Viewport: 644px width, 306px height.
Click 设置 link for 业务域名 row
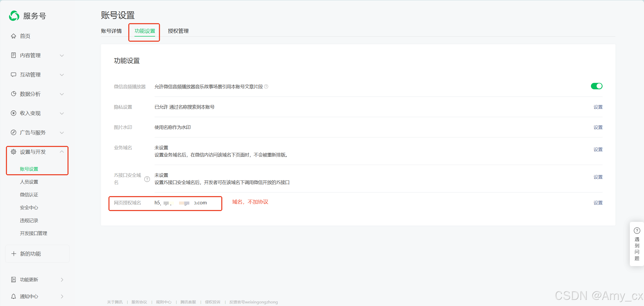(598, 150)
